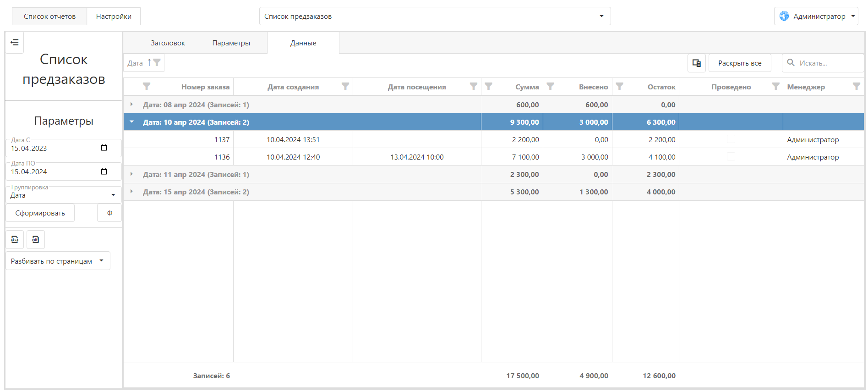This screenshot has width=868, height=392.
Task: Click creation date 10.04.2024 12:40
Action: 293,157
